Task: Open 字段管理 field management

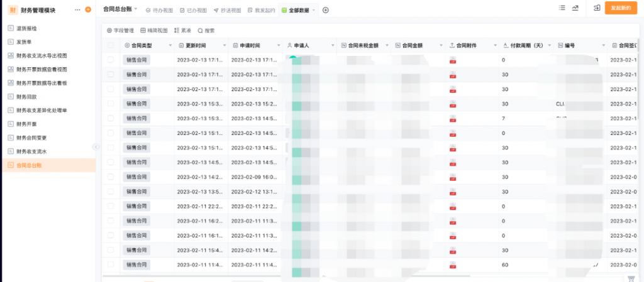Action: click(x=120, y=30)
